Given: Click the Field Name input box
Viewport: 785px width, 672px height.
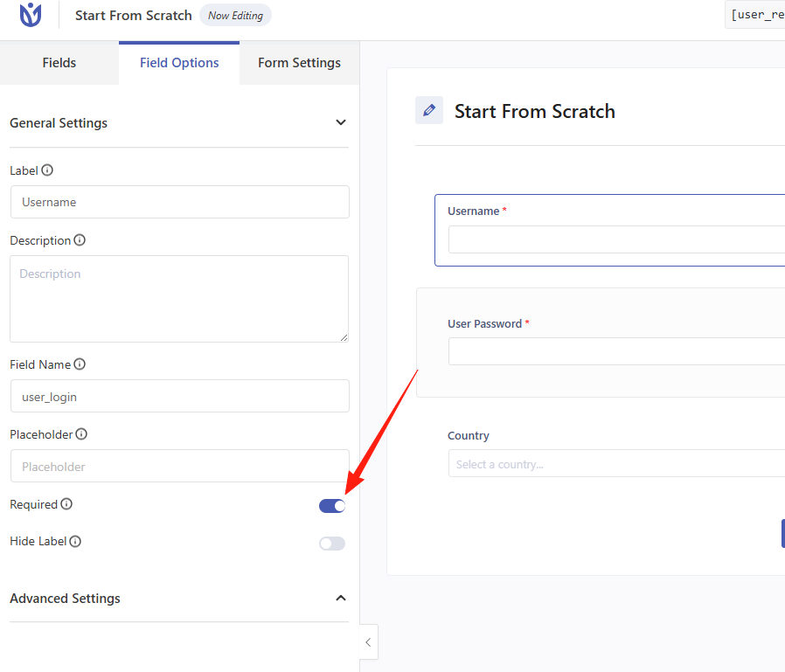Looking at the screenshot, I should pos(179,396).
